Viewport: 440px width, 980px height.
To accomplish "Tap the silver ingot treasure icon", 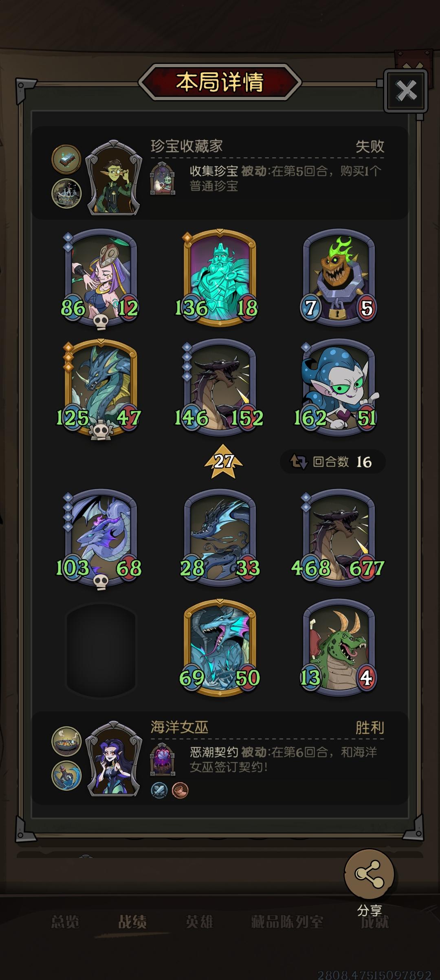I will 66,159.
